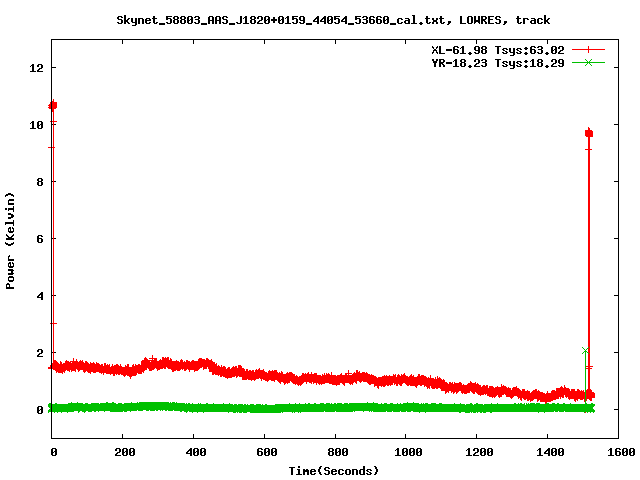Click the plot title Skynet_58803_AAS_J1820+0159 text

point(333,20)
